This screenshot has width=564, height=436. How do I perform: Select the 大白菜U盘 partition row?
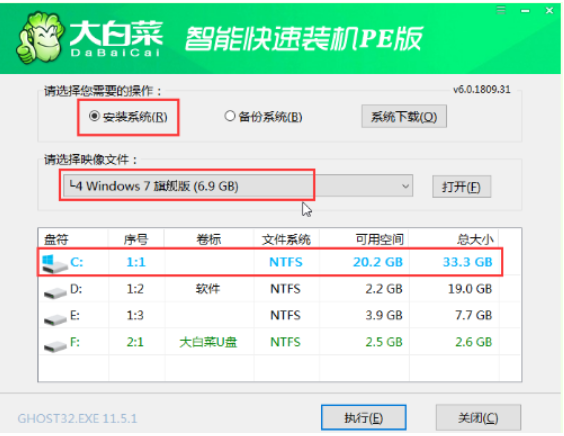coord(279,342)
